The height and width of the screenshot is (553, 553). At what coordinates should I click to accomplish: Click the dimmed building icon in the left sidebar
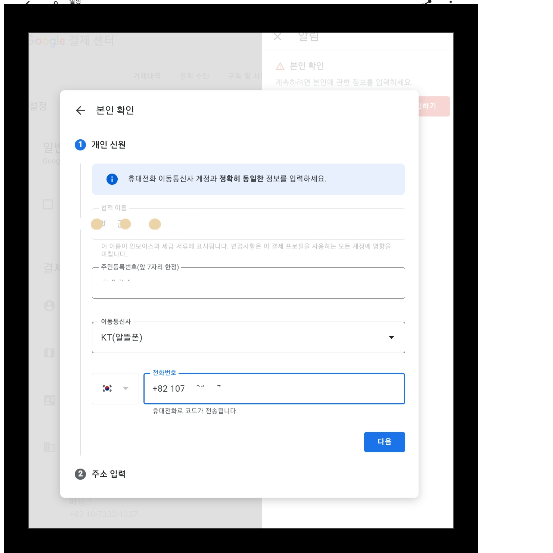[49, 447]
